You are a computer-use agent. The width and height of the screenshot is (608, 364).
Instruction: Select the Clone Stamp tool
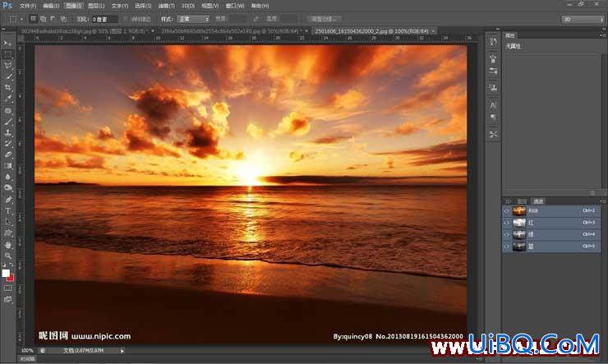click(x=7, y=132)
